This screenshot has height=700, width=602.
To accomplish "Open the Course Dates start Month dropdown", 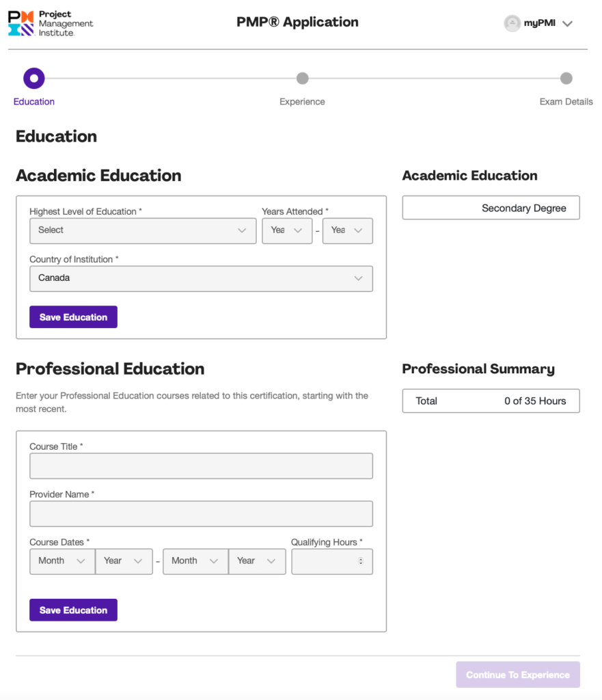I will 62,562.
